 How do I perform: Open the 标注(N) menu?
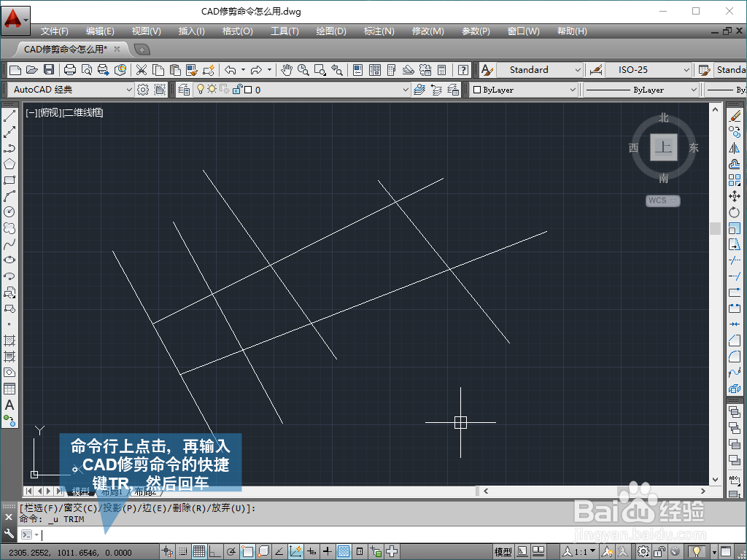tap(379, 31)
